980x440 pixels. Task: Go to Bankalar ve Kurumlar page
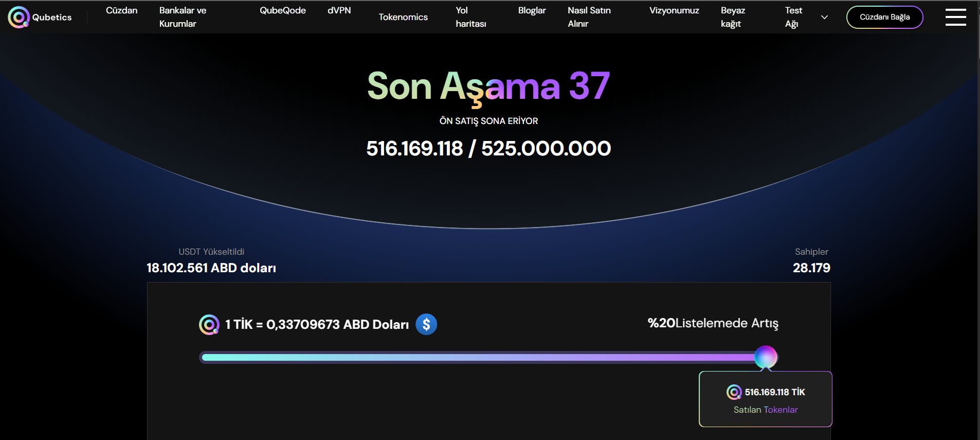point(183,17)
